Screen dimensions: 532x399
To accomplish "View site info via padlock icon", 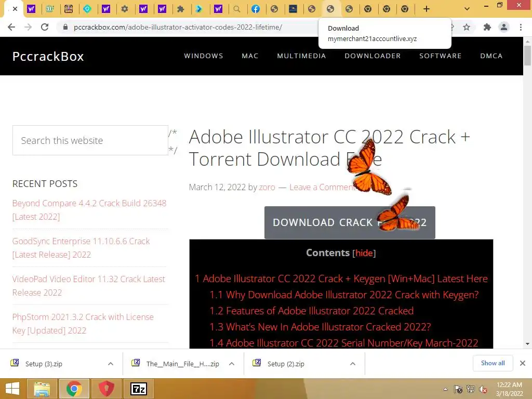I will (x=65, y=27).
